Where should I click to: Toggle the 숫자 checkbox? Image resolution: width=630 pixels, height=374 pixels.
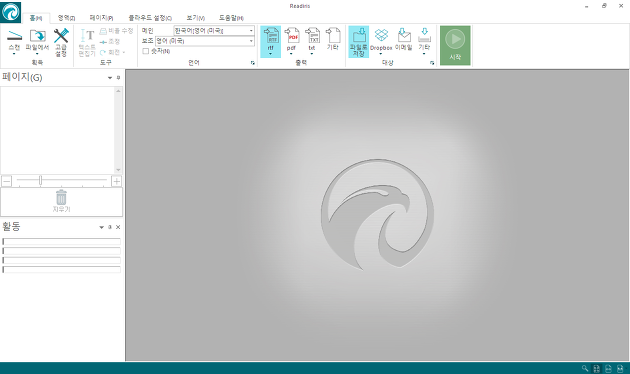[145, 51]
